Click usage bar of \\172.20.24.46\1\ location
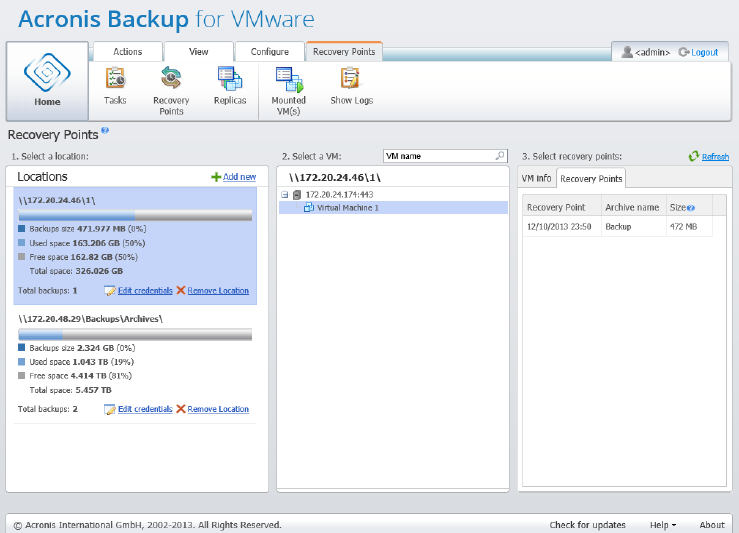This screenshot has width=739, height=533. click(x=135, y=216)
